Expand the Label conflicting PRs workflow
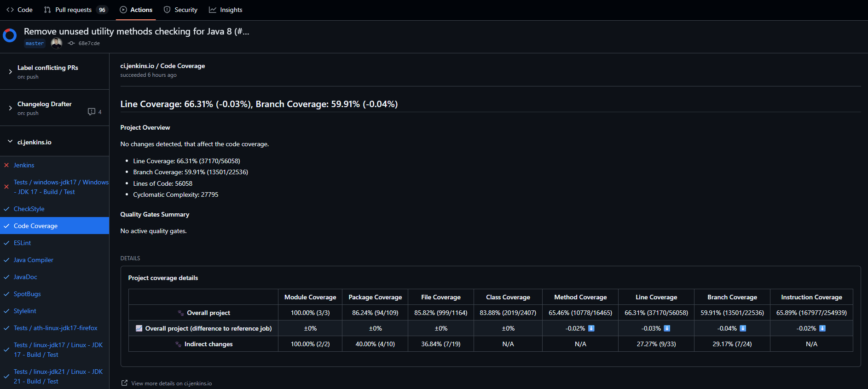 [x=10, y=72]
